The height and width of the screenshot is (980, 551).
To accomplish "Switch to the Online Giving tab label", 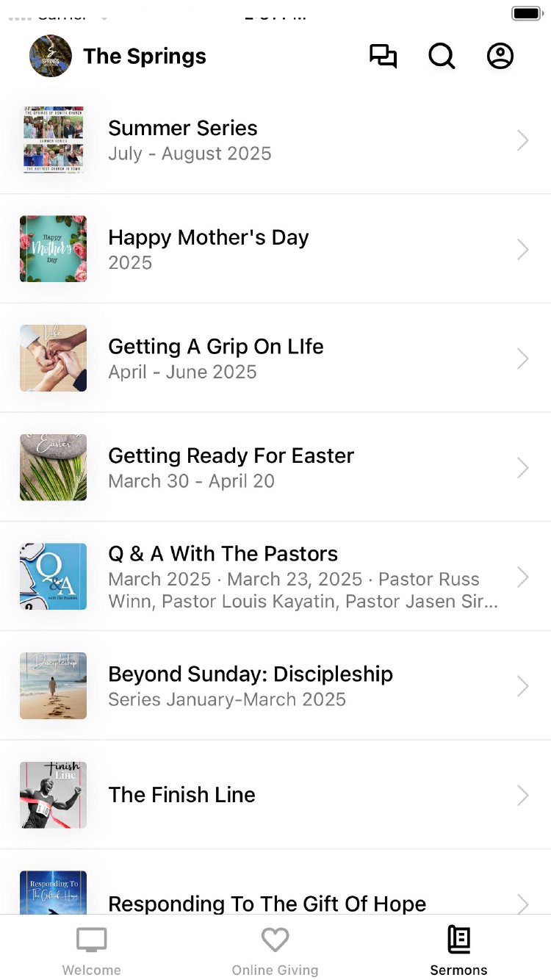I will (275, 970).
